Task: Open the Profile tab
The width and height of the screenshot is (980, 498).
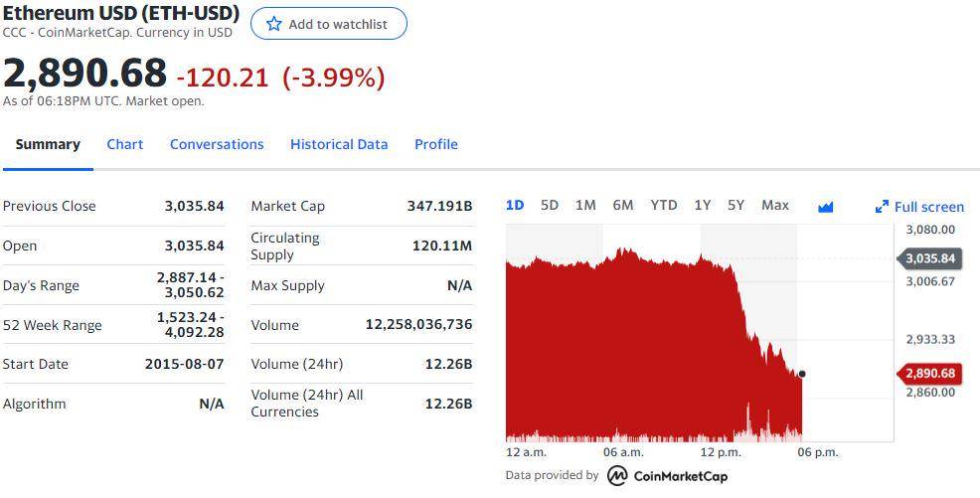Action: point(436,144)
